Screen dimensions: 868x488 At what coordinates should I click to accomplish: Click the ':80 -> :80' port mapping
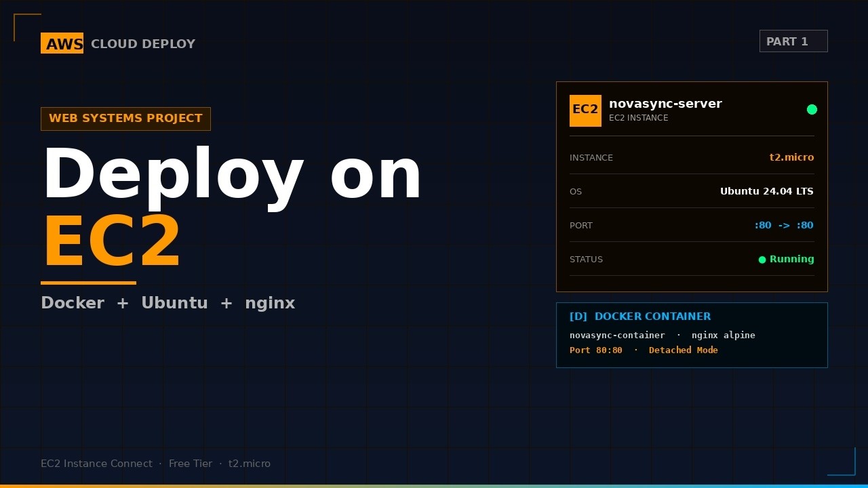(x=784, y=225)
